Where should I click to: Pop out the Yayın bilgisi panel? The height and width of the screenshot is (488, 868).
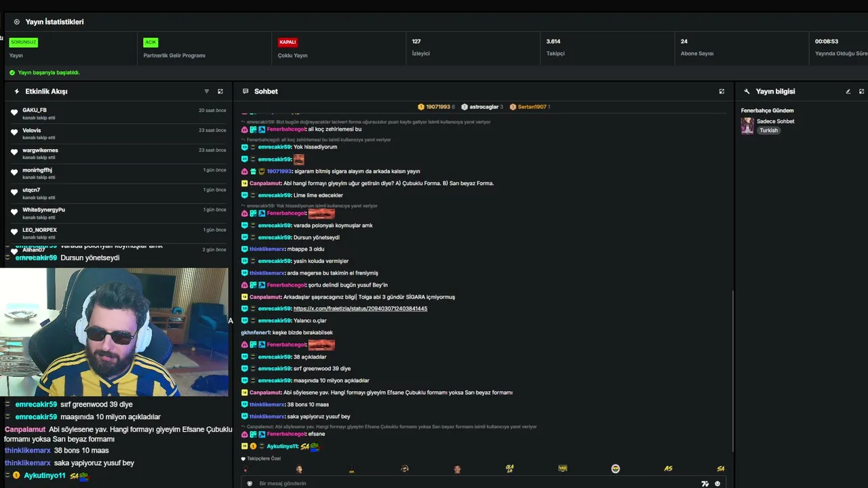point(862,91)
